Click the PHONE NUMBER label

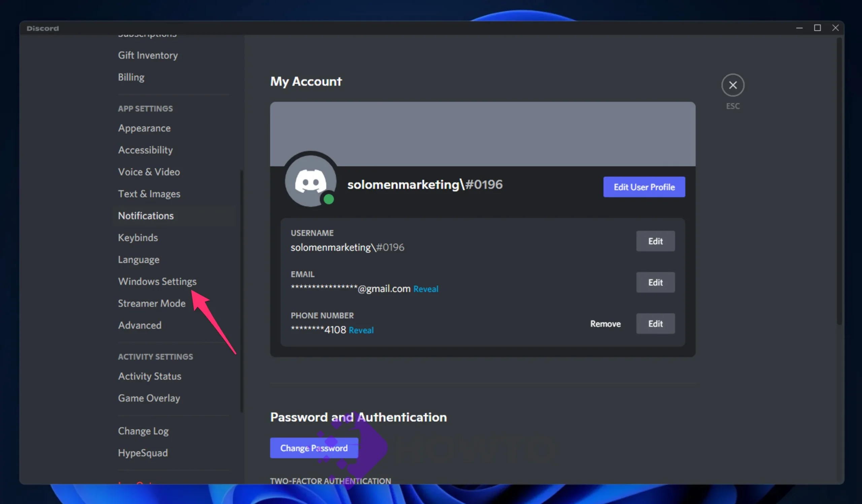tap(322, 315)
